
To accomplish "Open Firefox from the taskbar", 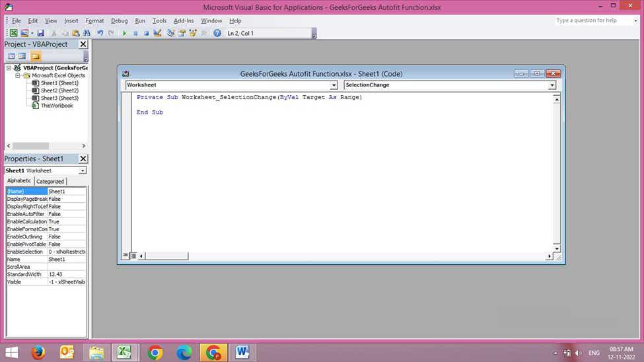I will click(38, 353).
